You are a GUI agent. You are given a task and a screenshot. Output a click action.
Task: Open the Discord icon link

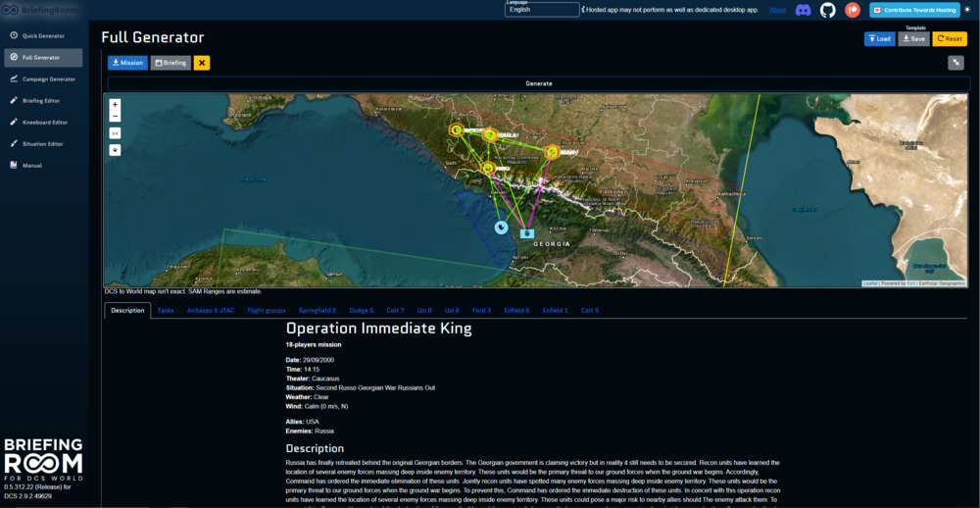coord(804,10)
